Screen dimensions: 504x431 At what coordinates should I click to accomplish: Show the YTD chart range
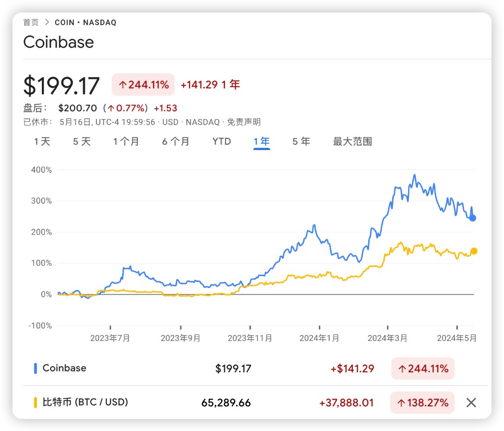tap(221, 142)
